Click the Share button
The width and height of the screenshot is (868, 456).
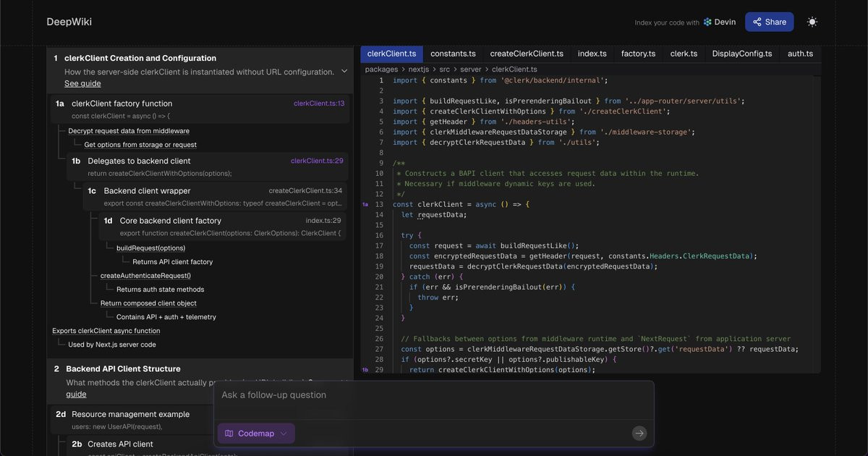tap(769, 22)
